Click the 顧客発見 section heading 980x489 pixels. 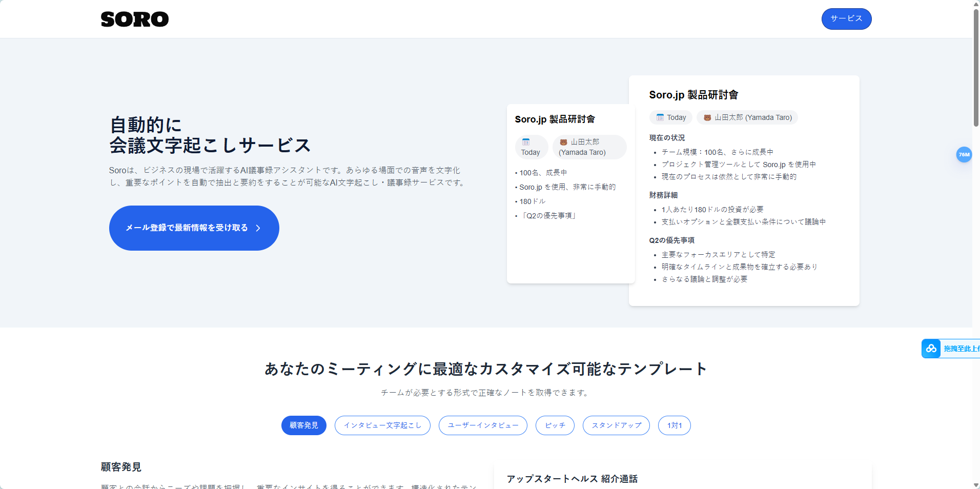(x=121, y=467)
